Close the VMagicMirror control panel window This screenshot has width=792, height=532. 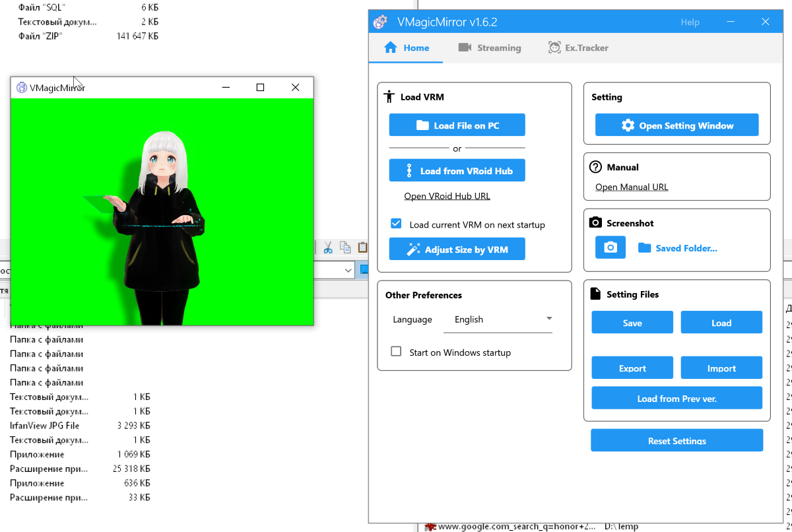pos(766,22)
